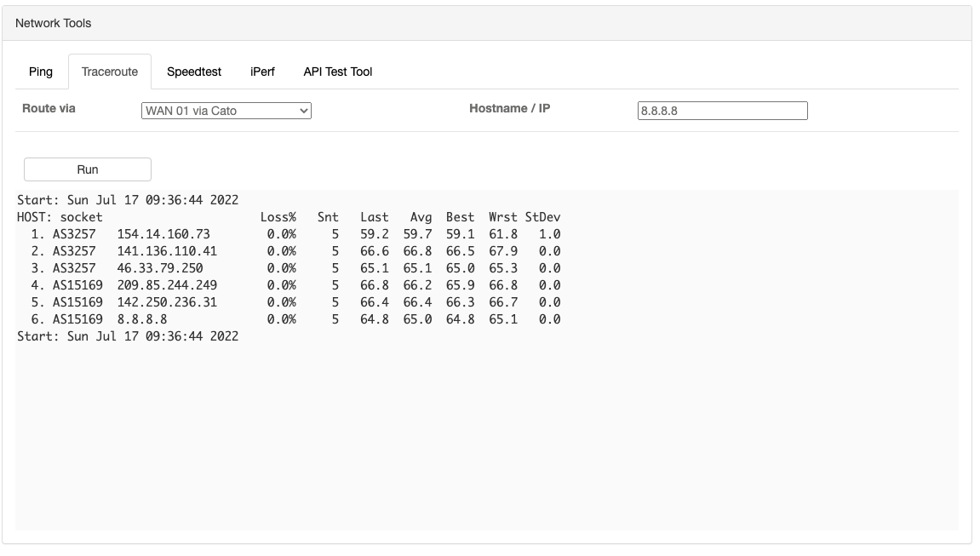Click hop IP 46.33.79.250
The image size is (980, 556).
160,268
